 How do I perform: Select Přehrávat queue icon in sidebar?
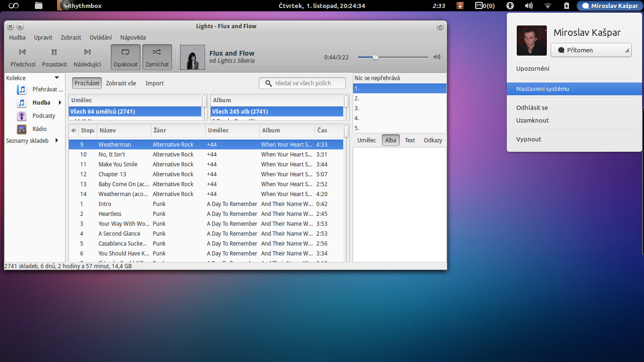click(22, 90)
